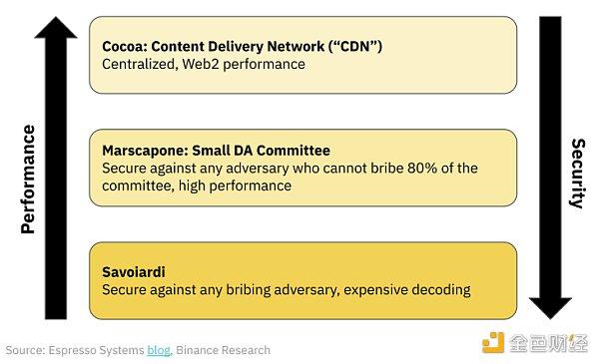Click the gold watermark logo icon
Viewport: 599px width, 364px height.
[493, 343]
